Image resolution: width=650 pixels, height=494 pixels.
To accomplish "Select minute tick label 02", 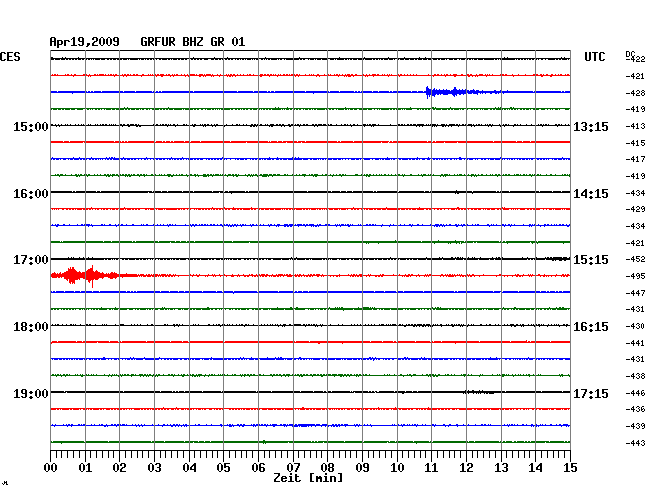I will click(119, 468).
